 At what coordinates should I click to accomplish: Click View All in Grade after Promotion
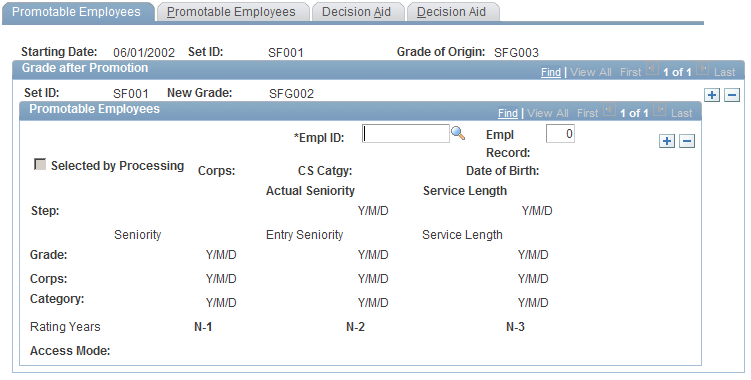pyautogui.click(x=591, y=72)
